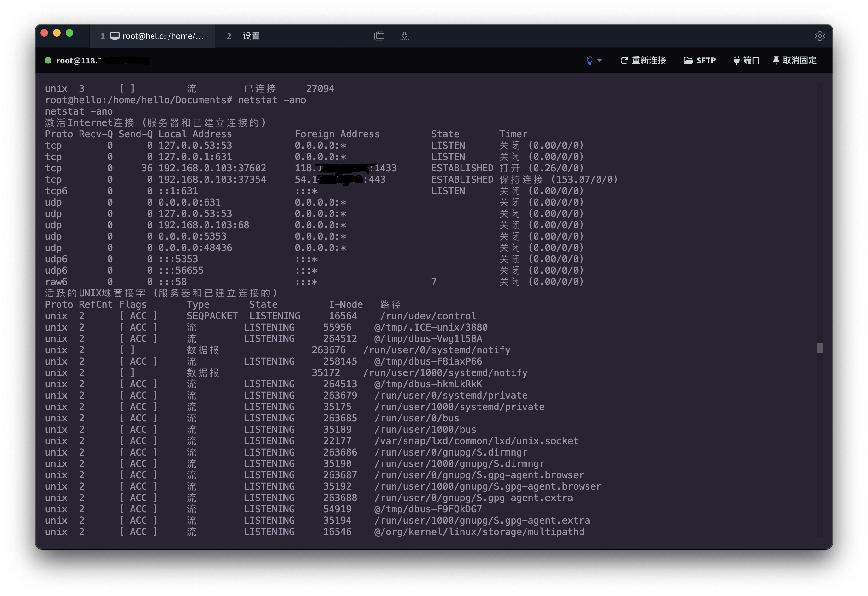Expand the dropdown arrow beside the lightbulb
The height and width of the screenshot is (596, 868).
tap(599, 61)
